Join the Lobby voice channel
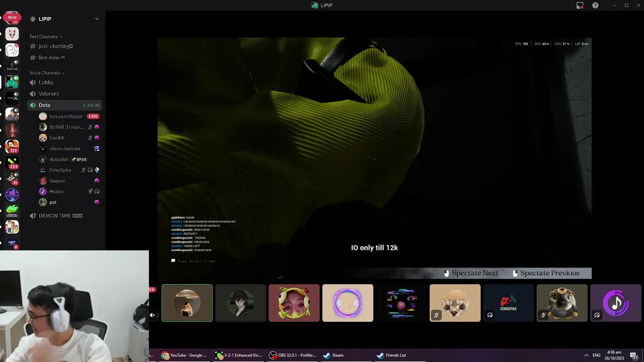 65,82
